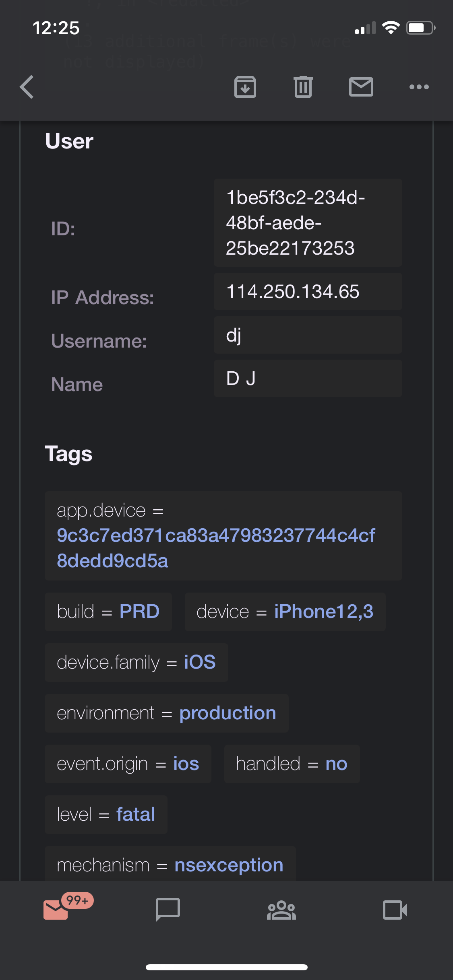The height and width of the screenshot is (980, 453).
Task: Archive this email with the archive icon
Action: click(x=245, y=87)
